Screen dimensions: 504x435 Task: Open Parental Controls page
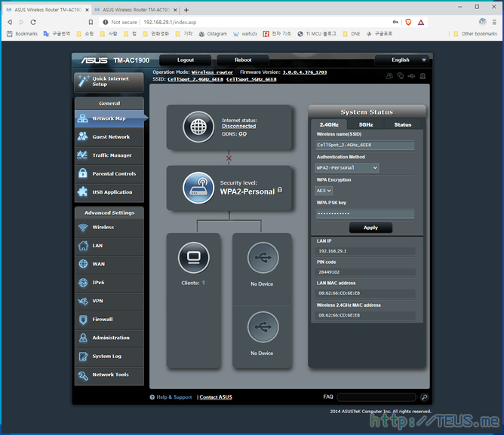(109, 174)
